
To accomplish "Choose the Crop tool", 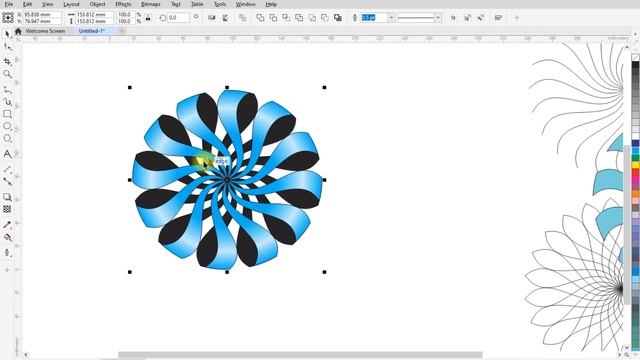I will [x=7, y=61].
